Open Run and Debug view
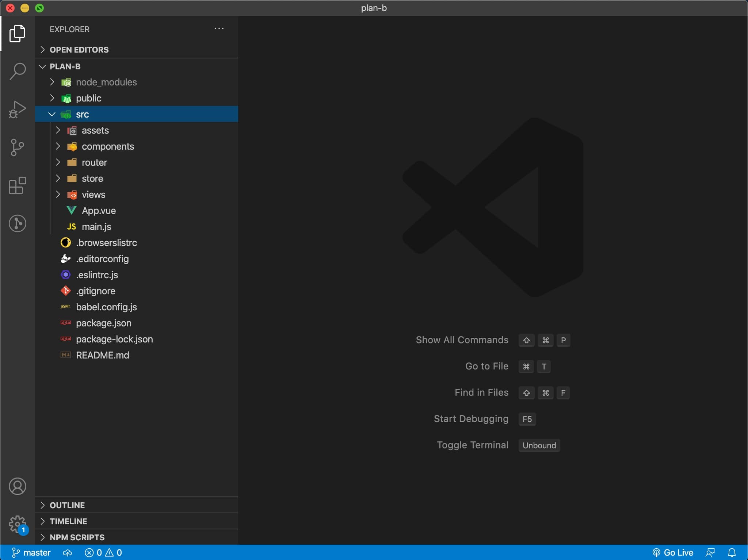This screenshot has width=748, height=560. point(18,110)
